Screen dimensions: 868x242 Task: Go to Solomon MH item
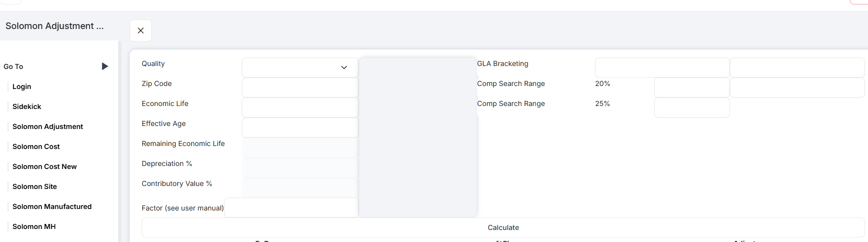[34, 226]
